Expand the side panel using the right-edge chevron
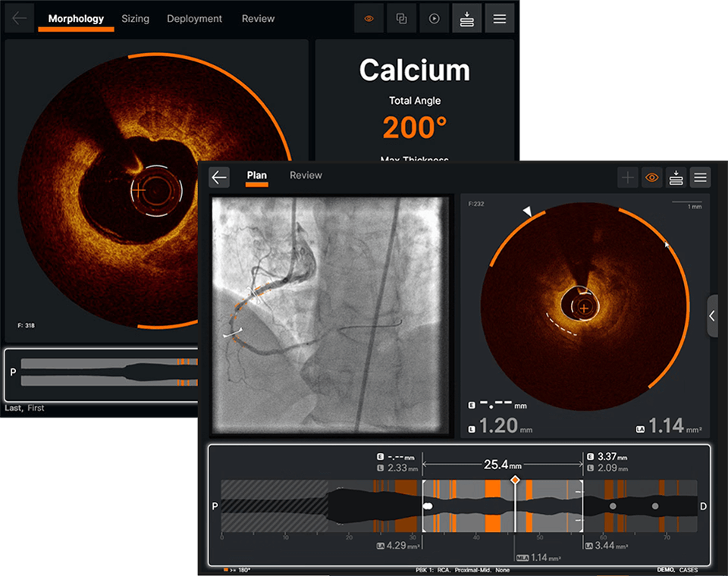Viewport: 728px width, 576px height. tap(712, 316)
